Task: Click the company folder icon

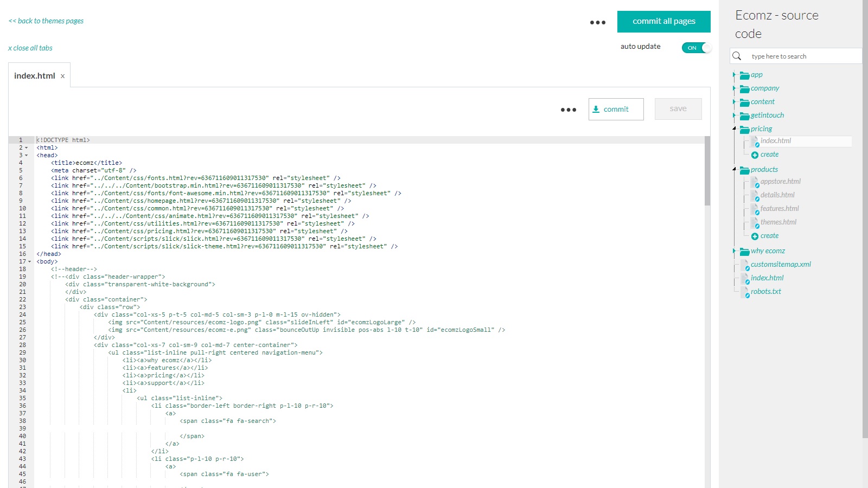Action: click(745, 89)
